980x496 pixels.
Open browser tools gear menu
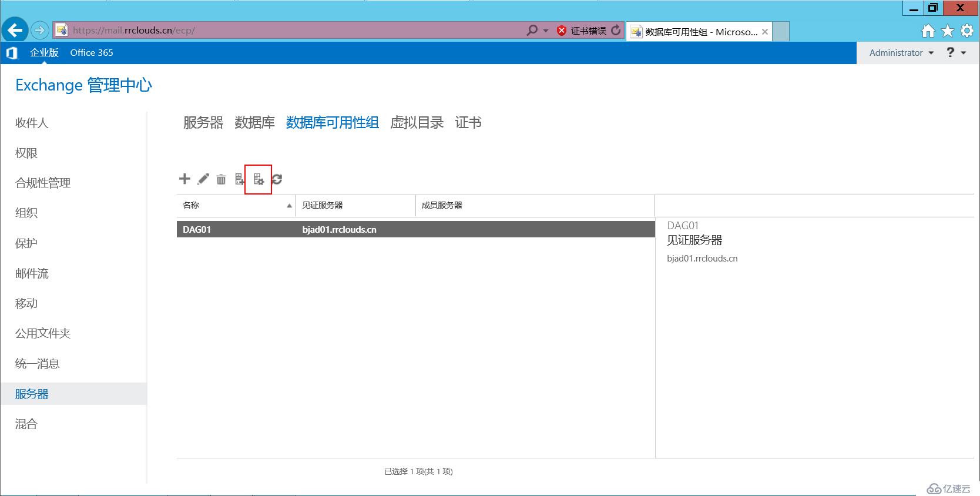click(x=966, y=31)
